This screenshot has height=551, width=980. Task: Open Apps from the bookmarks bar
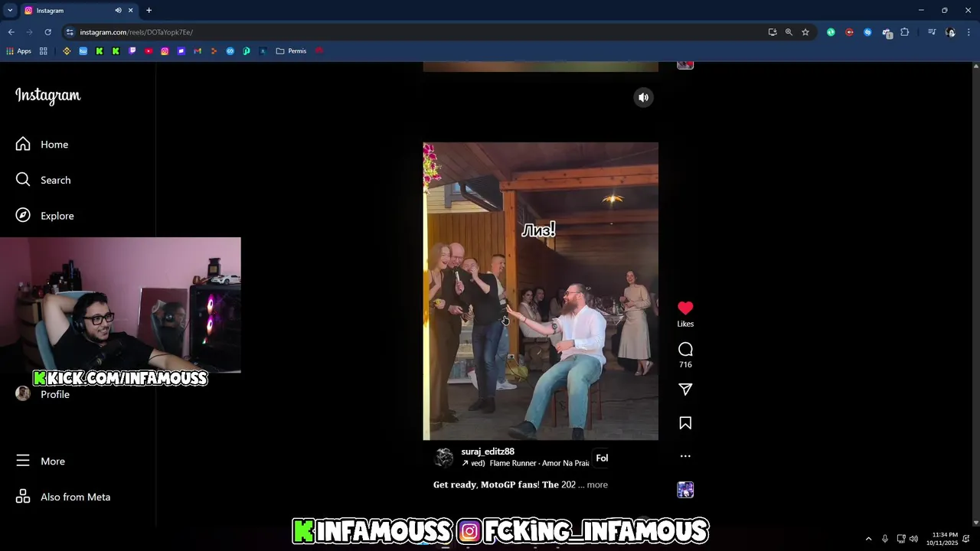point(19,51)
